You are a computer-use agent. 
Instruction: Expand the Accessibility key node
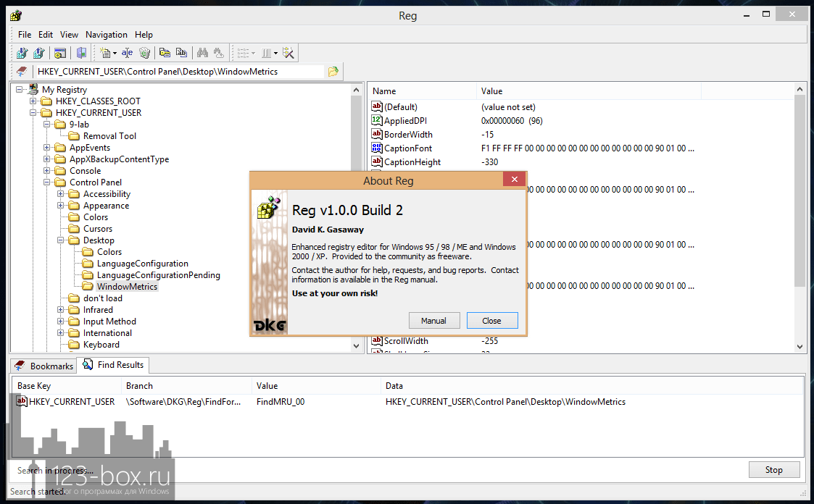61,194
